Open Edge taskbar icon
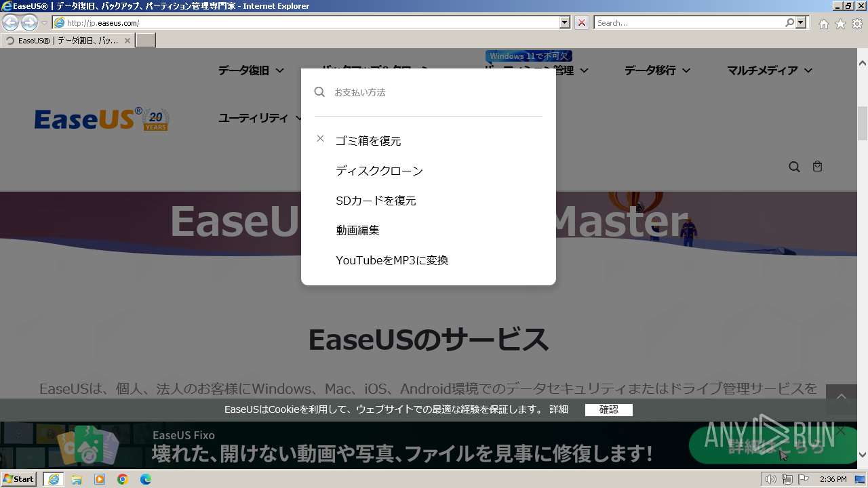 (x=146, y=479)
